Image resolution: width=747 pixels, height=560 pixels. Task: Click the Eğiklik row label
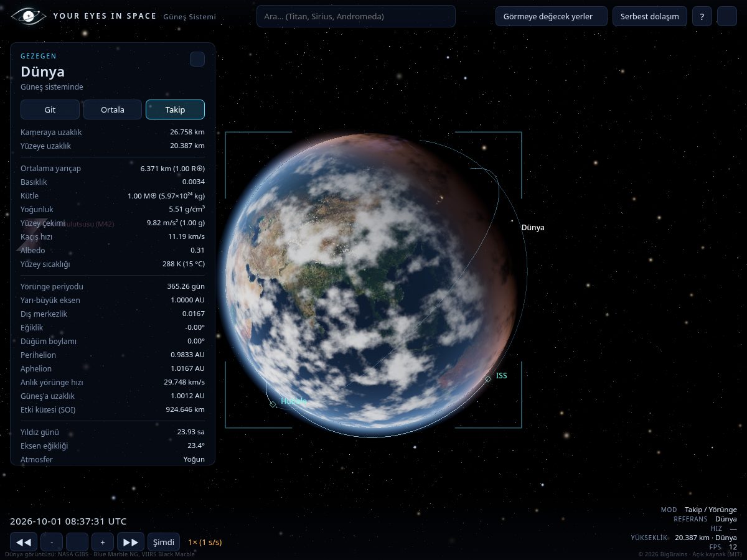(x=32, y=327)
